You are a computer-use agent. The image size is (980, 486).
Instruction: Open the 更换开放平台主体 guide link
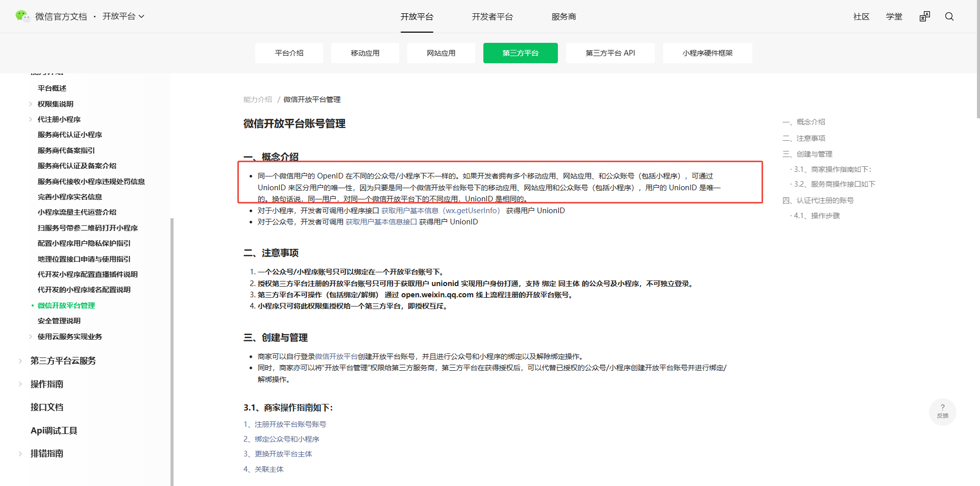pos(283,454)
